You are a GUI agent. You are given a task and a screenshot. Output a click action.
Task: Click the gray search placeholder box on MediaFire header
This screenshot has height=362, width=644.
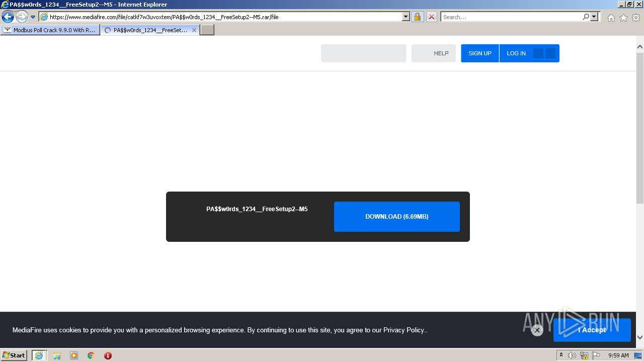point(364,53)
